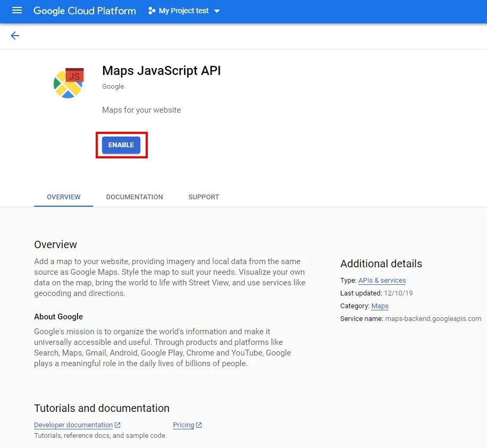The width and height of the screenshot is (487, 448).
Task: Open the APIs & services type link
Action: pos(382,281)
